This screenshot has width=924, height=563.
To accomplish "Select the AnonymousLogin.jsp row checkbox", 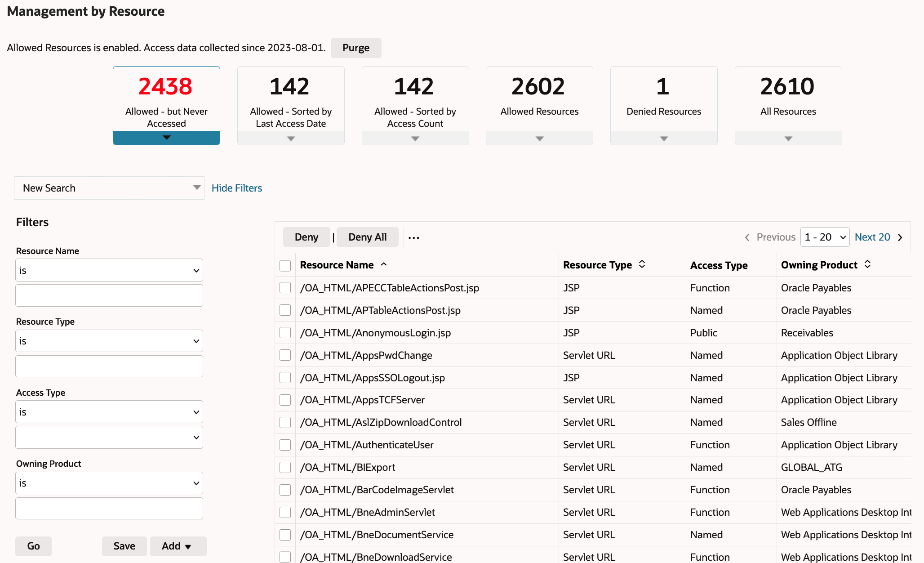I will click(285, 333).
